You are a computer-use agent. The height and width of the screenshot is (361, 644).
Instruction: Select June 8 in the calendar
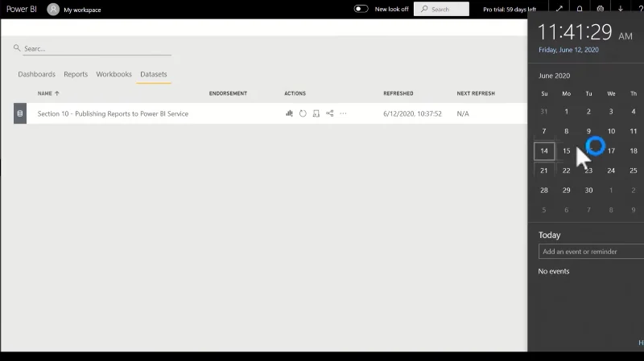tap(567, 131)
